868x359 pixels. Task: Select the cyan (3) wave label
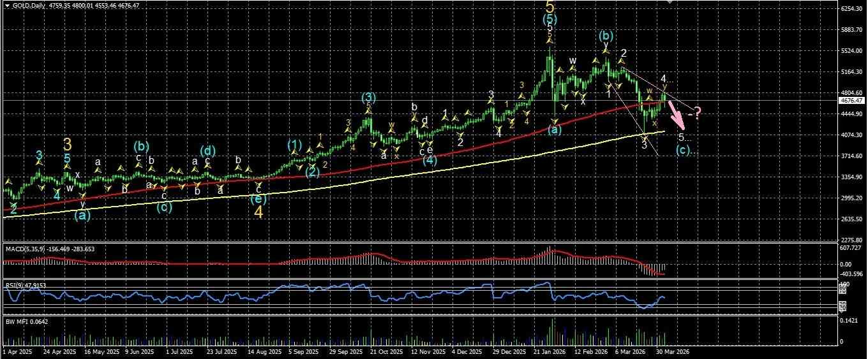(368, 98)
